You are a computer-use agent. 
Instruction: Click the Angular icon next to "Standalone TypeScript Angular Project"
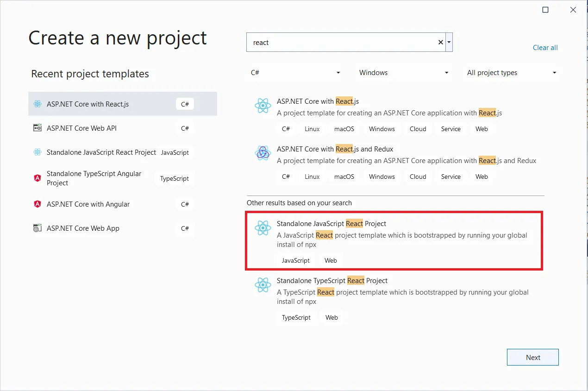pos(37,178)
